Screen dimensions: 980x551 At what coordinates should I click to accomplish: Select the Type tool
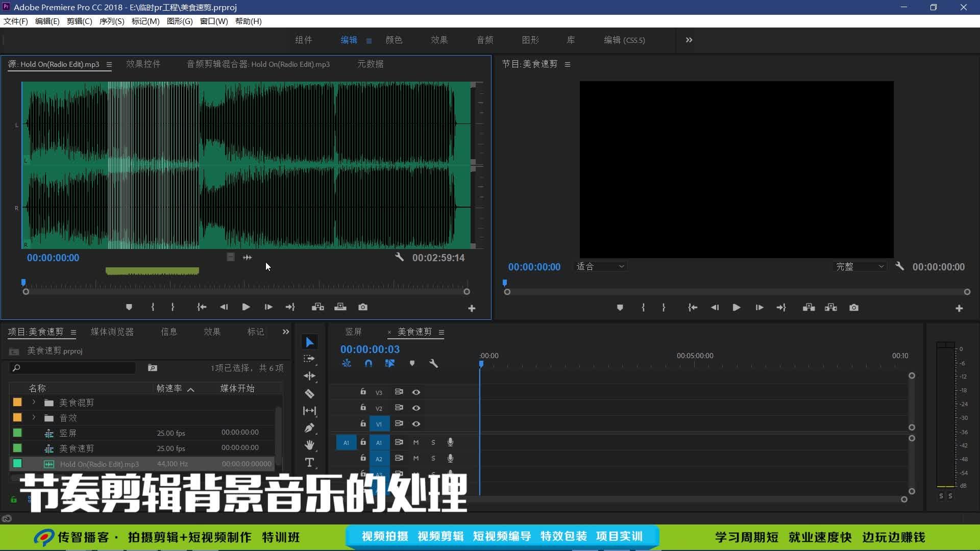[x=309, y=462]
